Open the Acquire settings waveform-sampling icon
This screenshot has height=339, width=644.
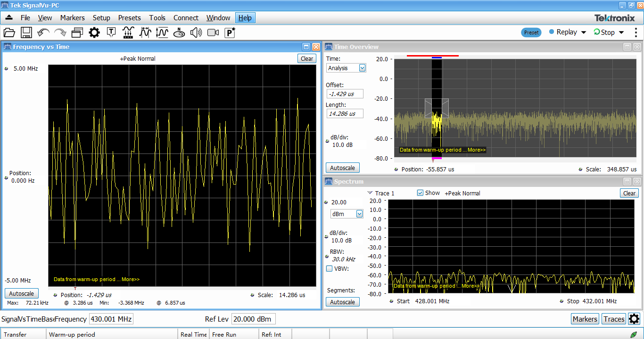pos(128,32)
